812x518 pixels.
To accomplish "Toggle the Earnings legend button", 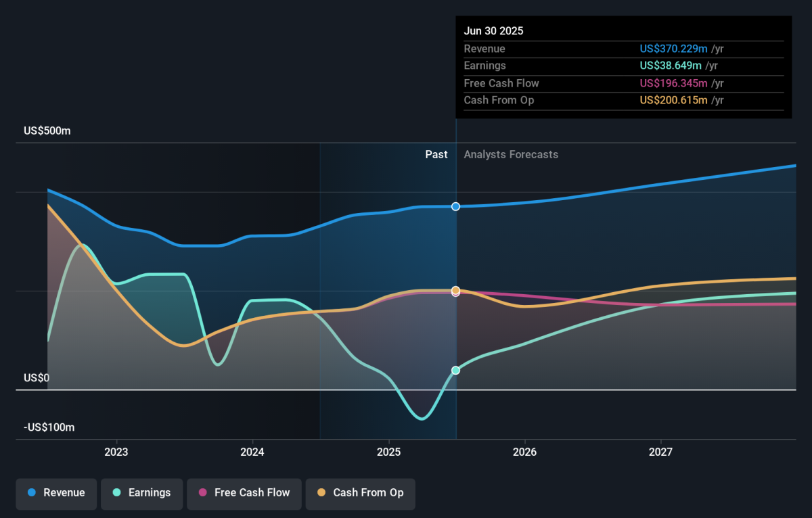I will [141, 493].
